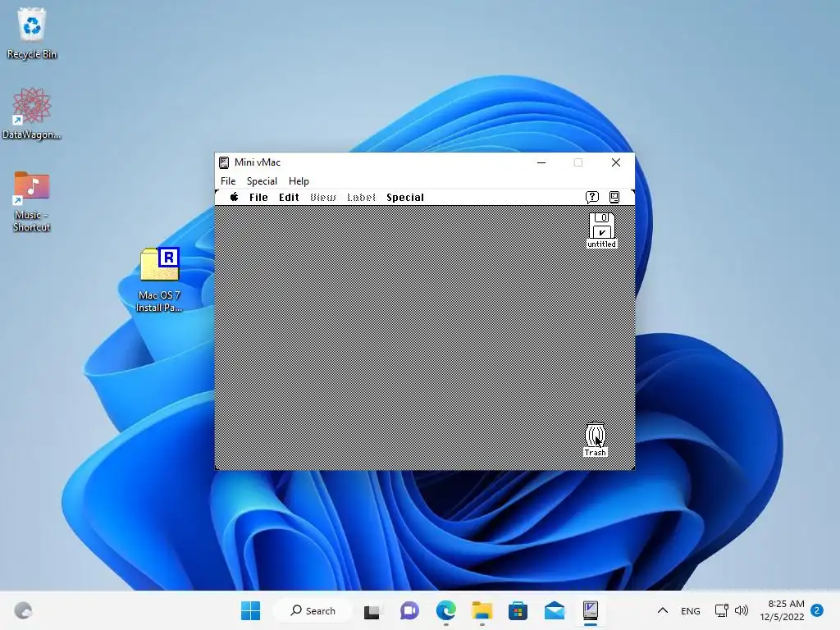Open the notification badge showing 2
This screenshot has width=840, height=630.
817,610
